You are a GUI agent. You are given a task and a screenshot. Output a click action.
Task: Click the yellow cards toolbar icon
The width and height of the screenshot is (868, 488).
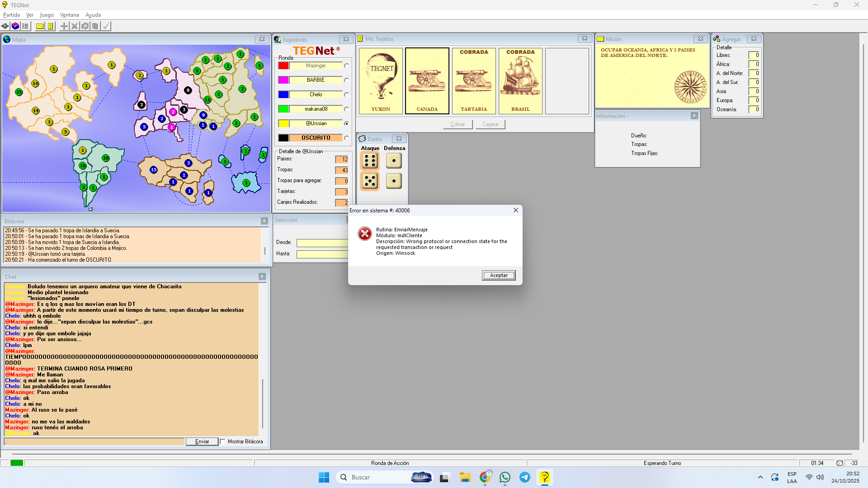[x=51, y=26]
